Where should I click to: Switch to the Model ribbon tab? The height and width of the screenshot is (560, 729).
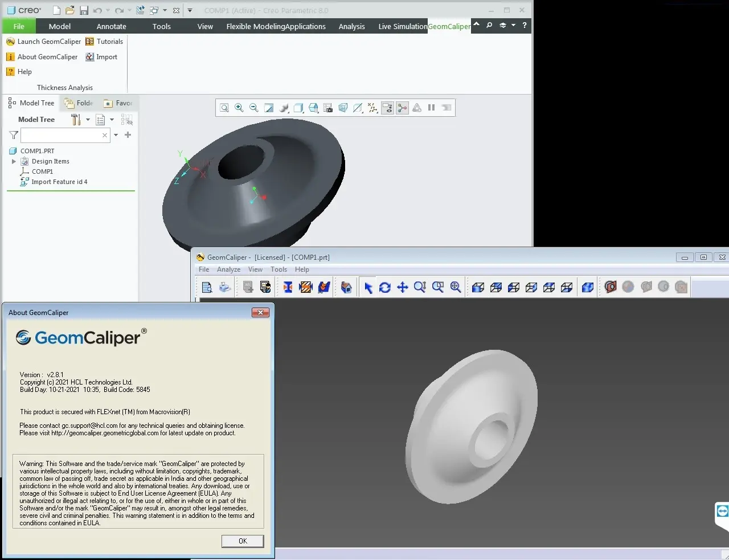click(60, 26)
